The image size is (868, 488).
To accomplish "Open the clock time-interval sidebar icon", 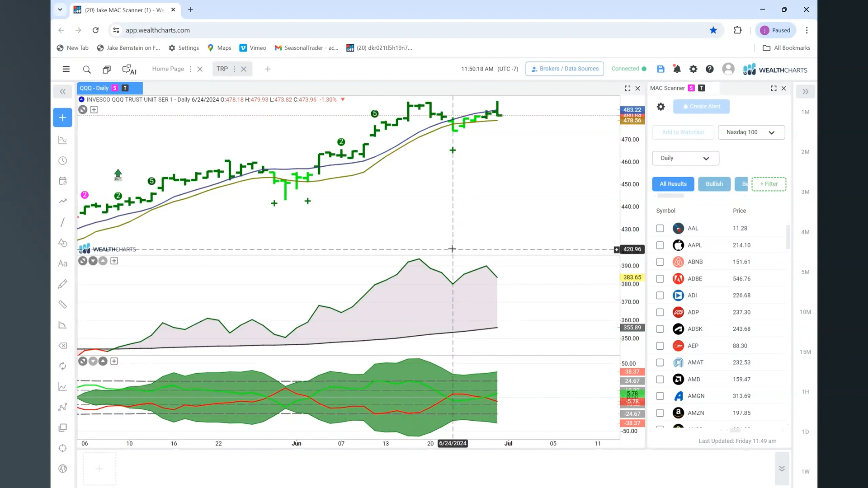I will pos(63,161).
